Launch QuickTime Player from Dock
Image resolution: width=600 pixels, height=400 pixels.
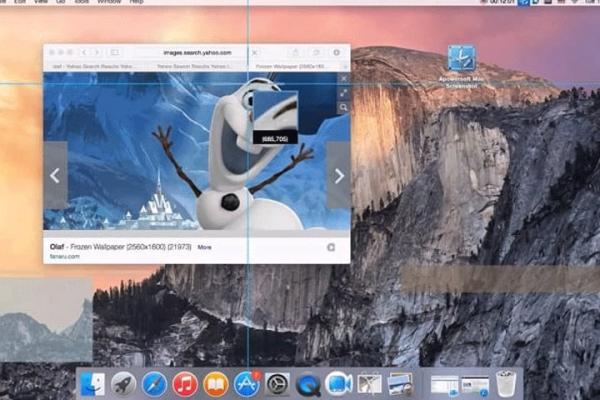[x=308, y=384]
